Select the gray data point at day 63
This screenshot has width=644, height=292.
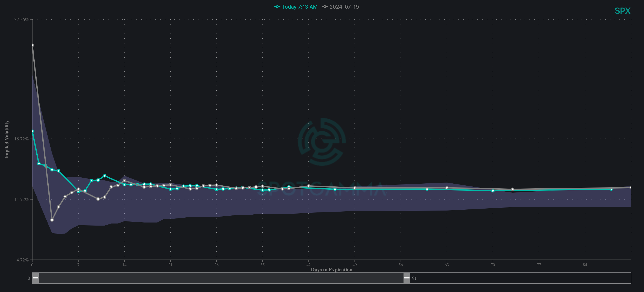click(447, 187)
